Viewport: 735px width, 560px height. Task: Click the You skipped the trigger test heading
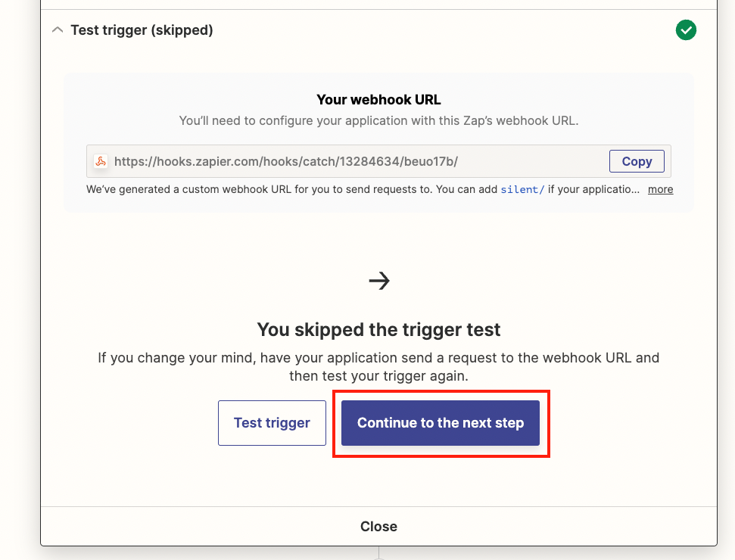point(378,329)
